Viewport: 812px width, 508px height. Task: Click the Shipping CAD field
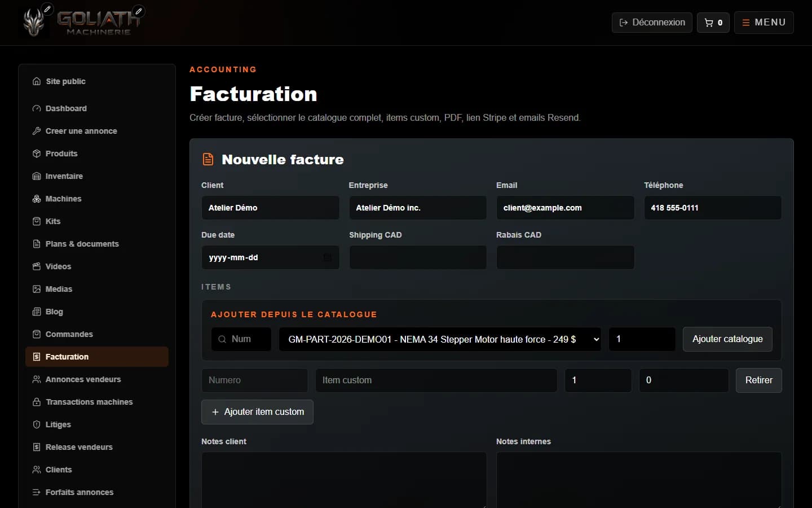point(418,257)
